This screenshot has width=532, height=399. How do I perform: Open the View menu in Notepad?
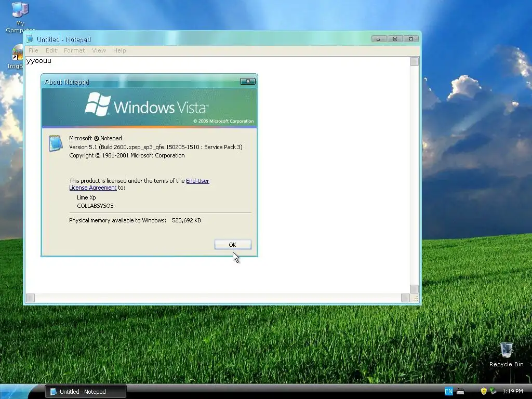point(99,50)
